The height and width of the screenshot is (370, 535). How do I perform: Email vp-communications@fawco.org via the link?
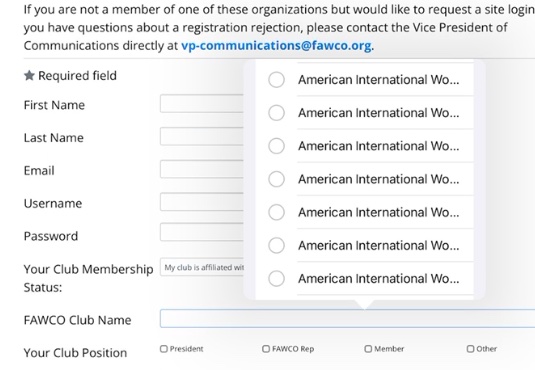point(276,45)
